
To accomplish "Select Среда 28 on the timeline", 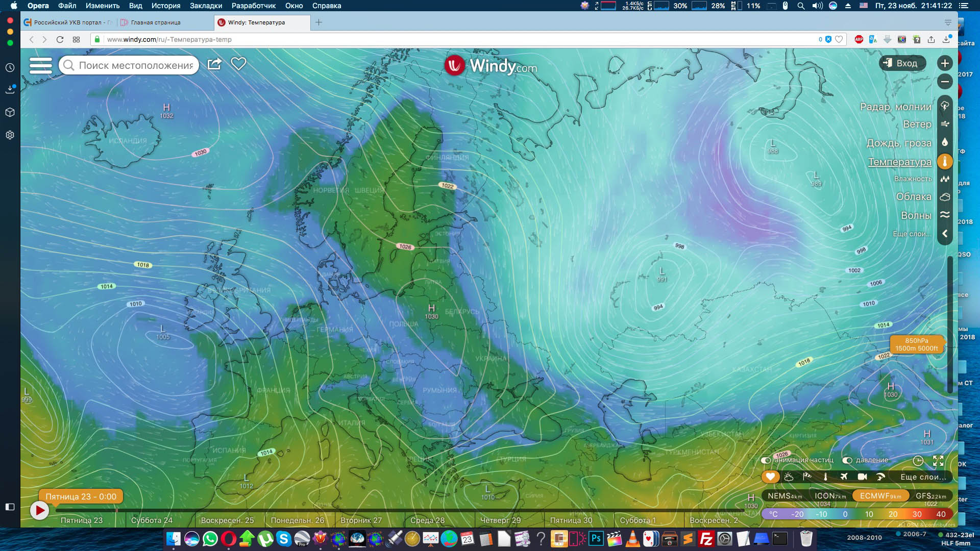I will pyautogui.click(x=427, y=520).
